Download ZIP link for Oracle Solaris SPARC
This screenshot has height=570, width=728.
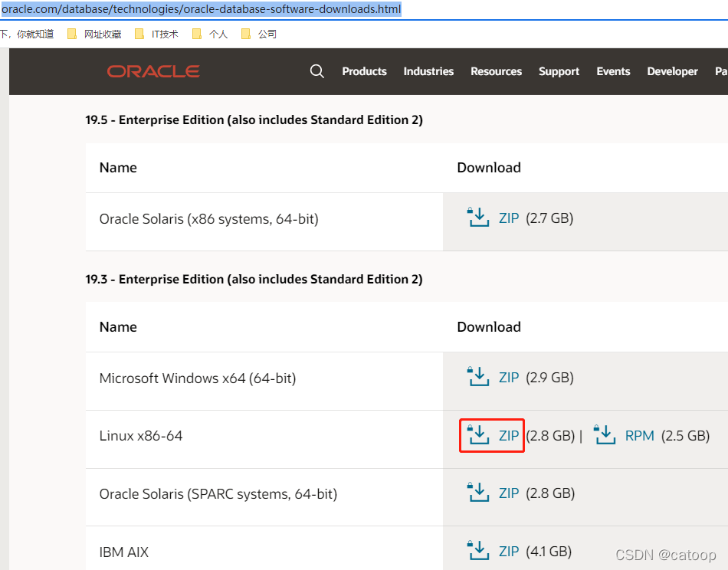point(509,493)
